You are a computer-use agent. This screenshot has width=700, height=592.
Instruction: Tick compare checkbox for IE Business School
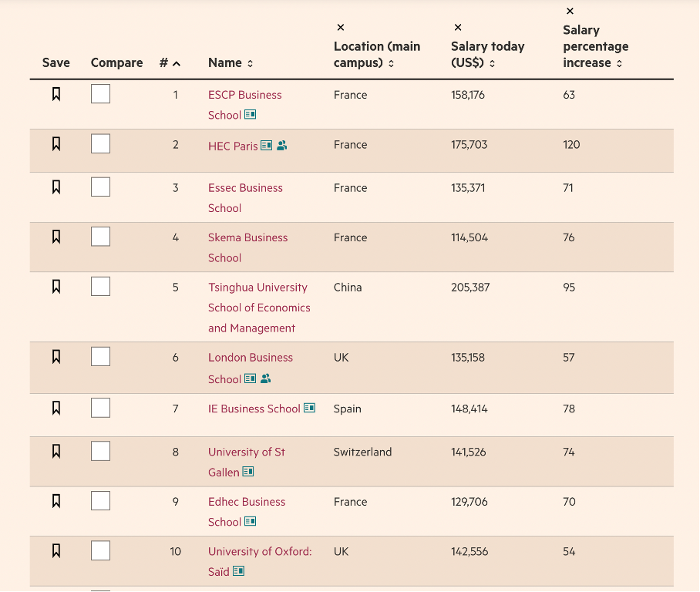[100, 408]
